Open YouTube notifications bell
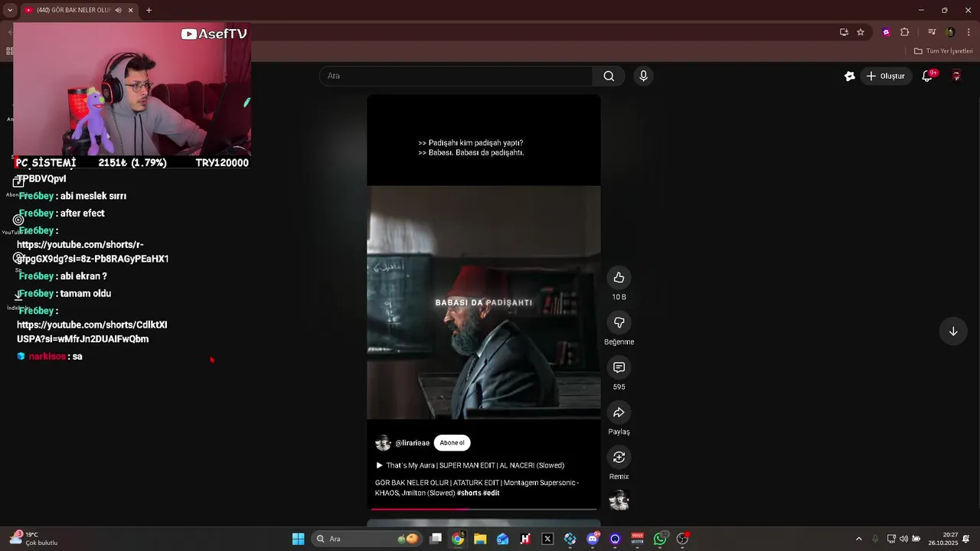 (927, 76)
